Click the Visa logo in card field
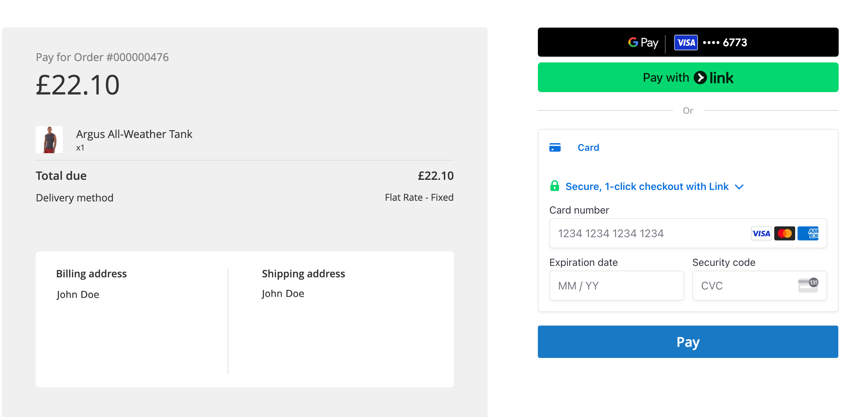 (x=761, y=233)
